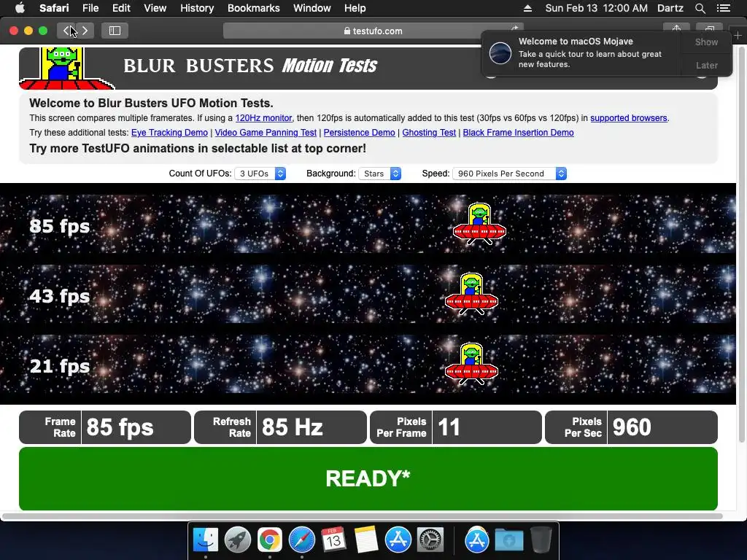Click the eject icon in menu bar
Viewport: 747px width, 560px height.
527,8
